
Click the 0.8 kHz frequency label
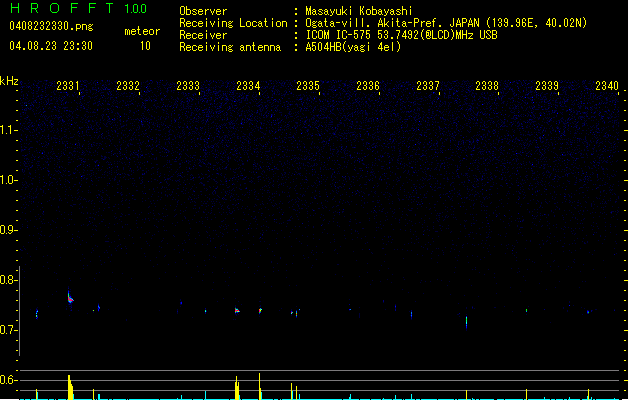pos(8,280)
